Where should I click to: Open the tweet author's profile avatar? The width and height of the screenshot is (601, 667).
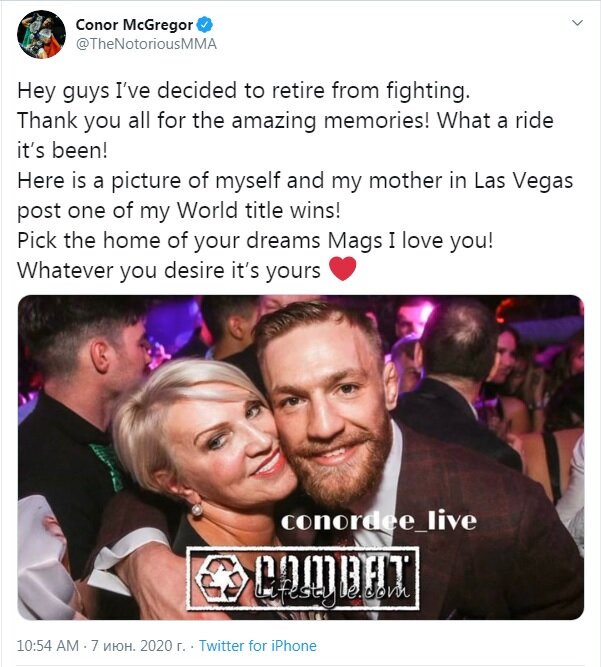[x=41, y=34]
